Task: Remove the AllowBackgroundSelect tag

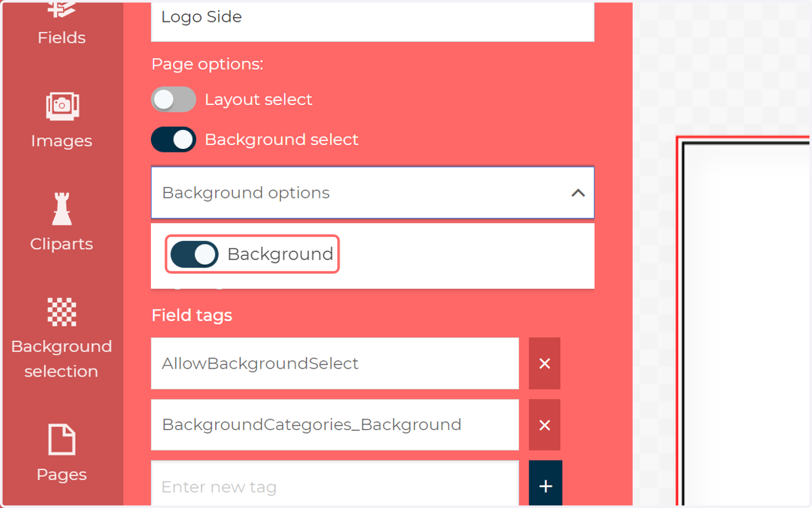Action: pos(545,364)
